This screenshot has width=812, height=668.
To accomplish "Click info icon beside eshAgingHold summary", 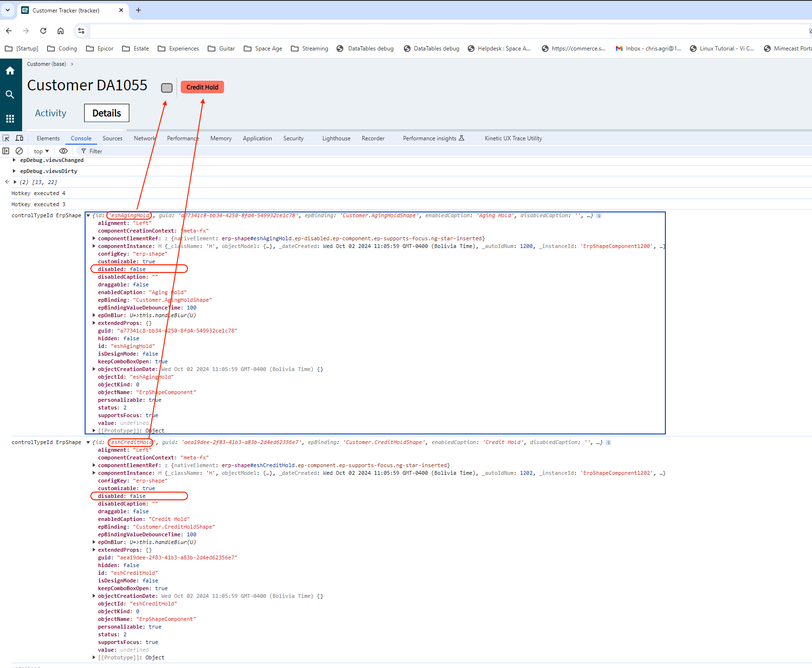I will coord(599,215).
